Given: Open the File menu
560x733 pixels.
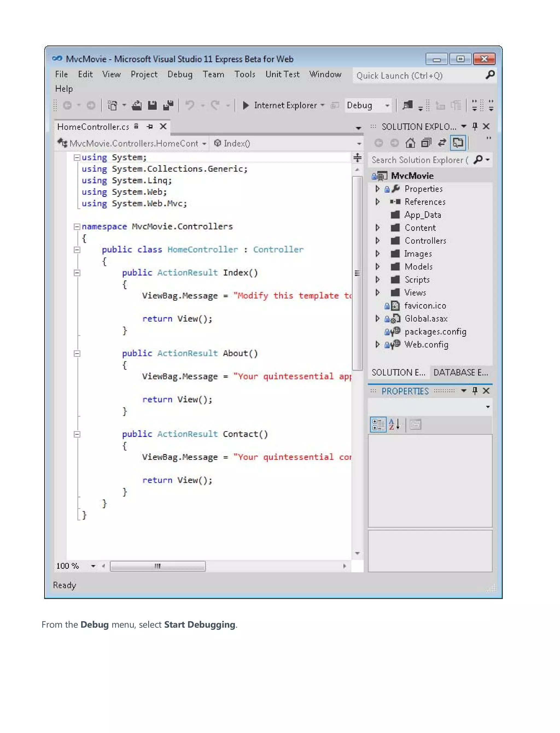Looking at the screenshot, I should point(61,74).
